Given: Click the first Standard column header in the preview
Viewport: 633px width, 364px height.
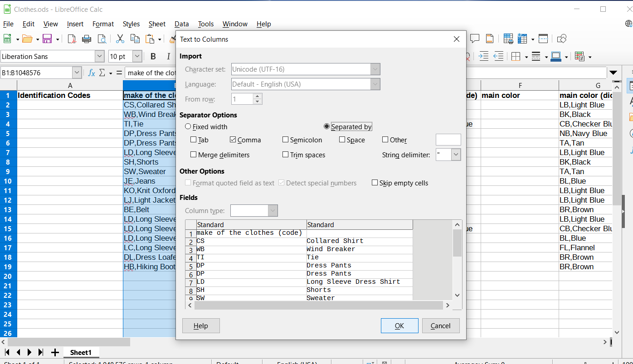Looking at the screenshot, I should coord(251,224).
